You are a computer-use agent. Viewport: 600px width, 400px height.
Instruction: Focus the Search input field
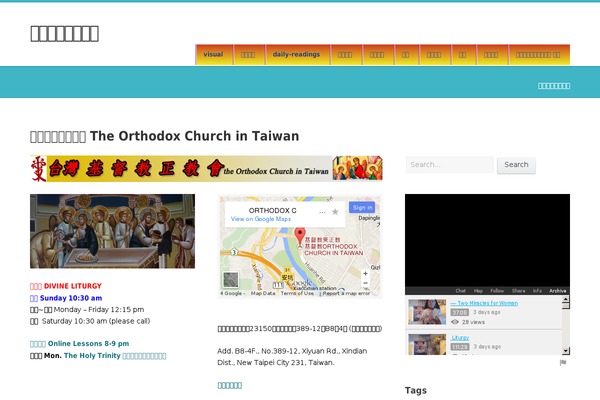[449, 165]
